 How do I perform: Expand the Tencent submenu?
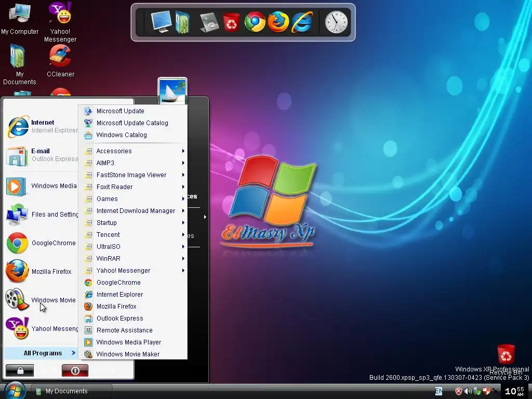(133, 234)
